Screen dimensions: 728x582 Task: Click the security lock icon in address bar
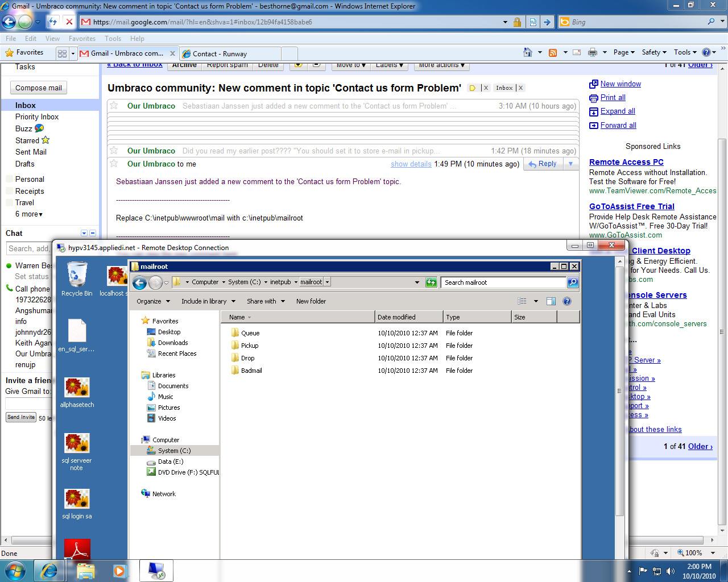coord(517,22)
